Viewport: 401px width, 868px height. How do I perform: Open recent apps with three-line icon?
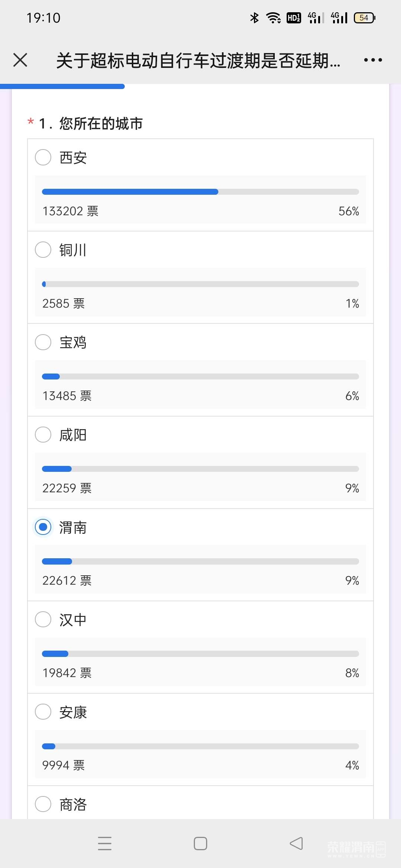point(105,843)
